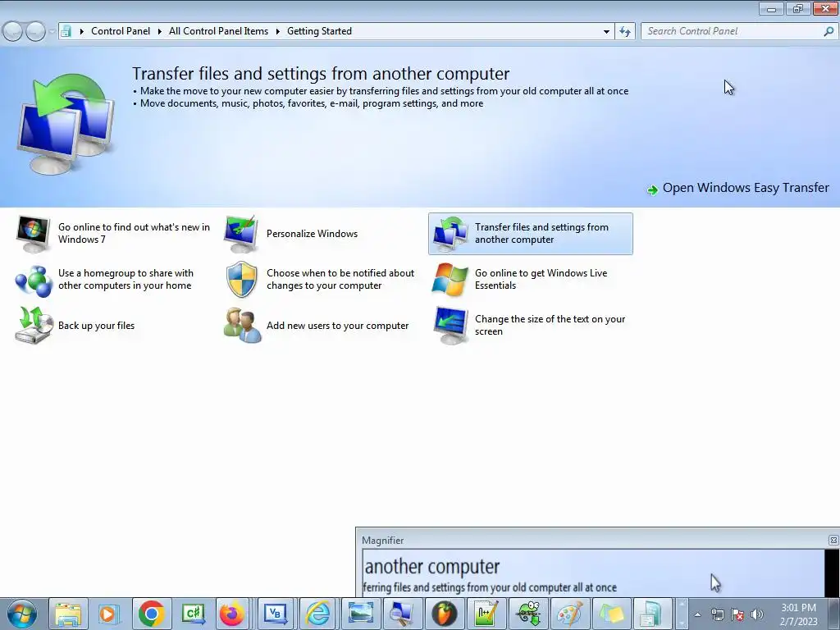Click the volume speaker tray icon

tap(757, 614)
